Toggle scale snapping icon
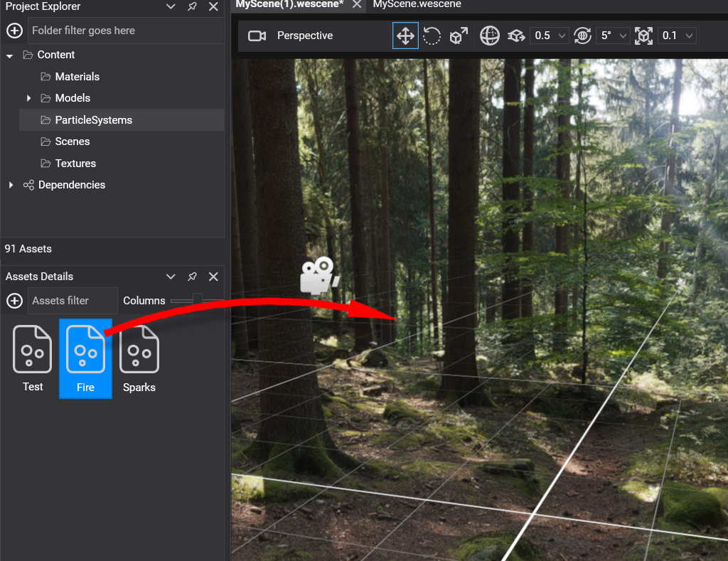728x561 pixels. [x=643, y=36]
